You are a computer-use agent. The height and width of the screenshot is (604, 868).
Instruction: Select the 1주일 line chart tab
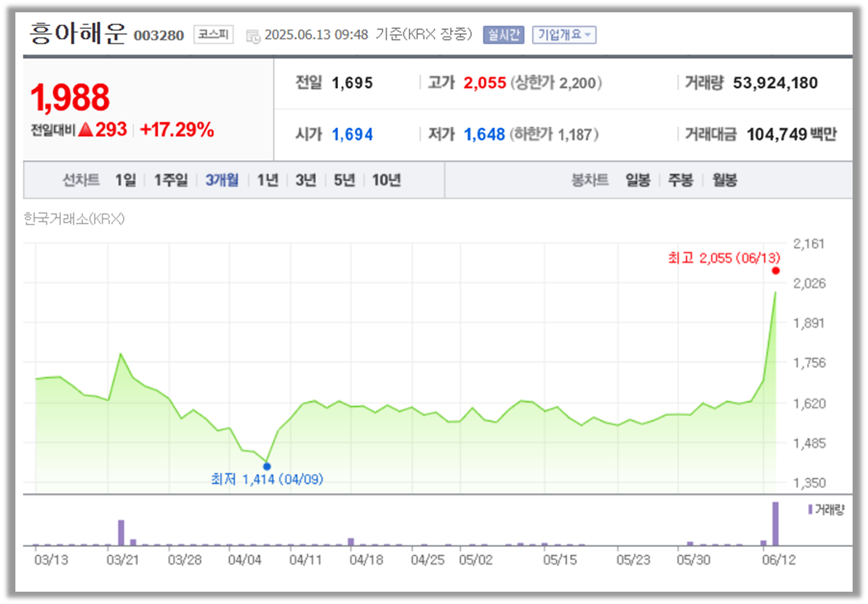pos(171,180)
